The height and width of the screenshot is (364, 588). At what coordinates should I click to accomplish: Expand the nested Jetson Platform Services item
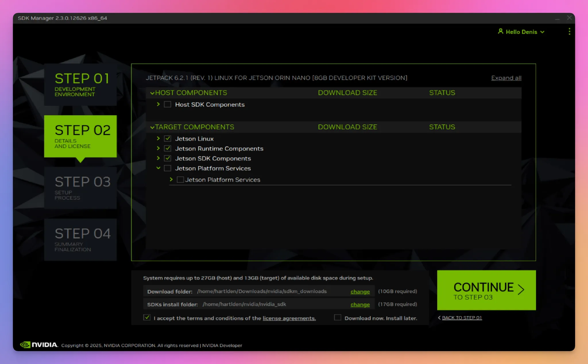pos(171,179)
